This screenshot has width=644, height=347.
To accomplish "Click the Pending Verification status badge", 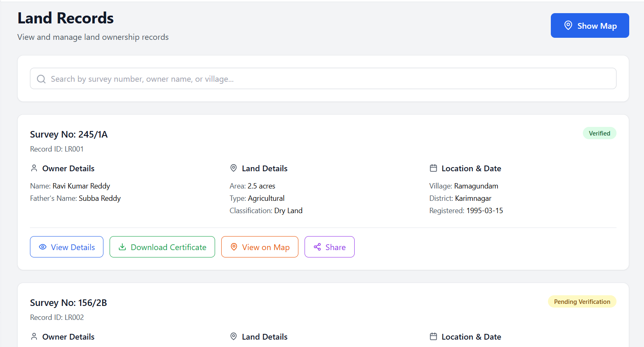I will point(582,301).
